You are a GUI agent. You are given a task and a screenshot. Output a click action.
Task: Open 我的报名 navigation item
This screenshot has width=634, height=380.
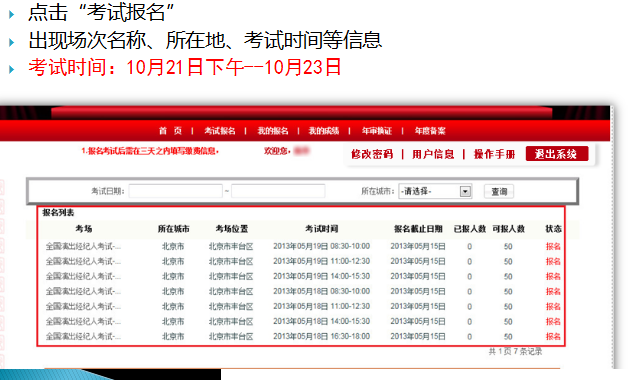[273, 131]
